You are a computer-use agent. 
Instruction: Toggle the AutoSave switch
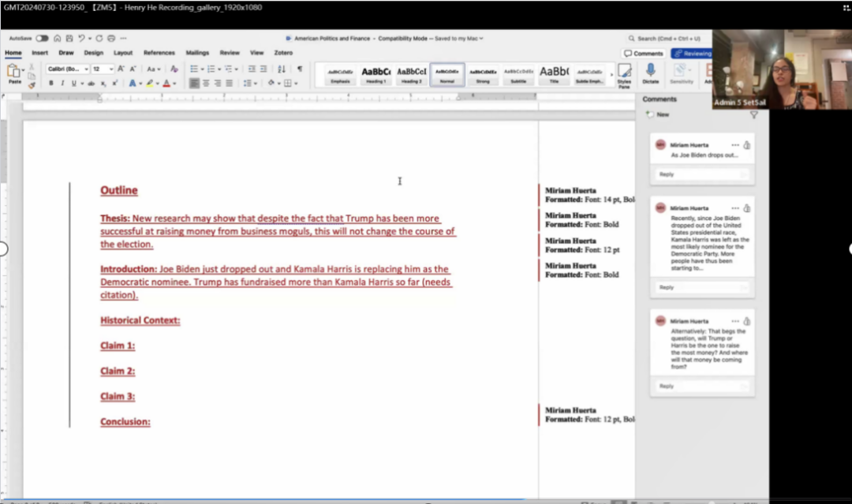point(42,39)
